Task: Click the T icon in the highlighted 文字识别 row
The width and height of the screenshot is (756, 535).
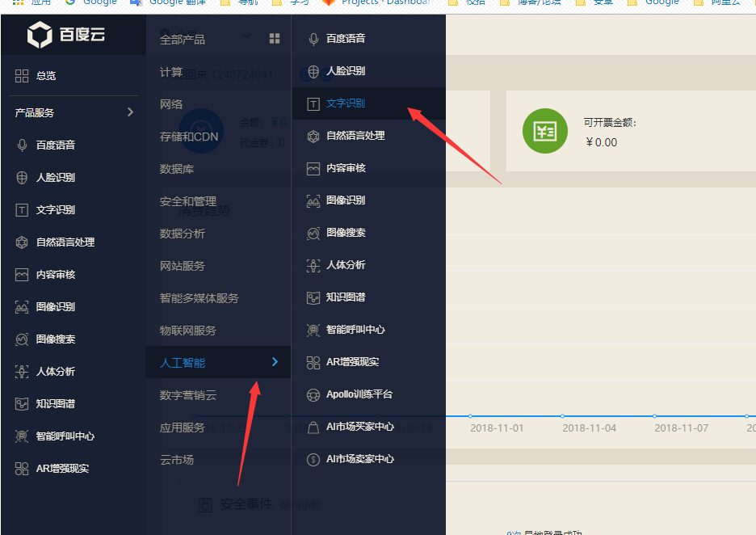Action: (313, 103)
